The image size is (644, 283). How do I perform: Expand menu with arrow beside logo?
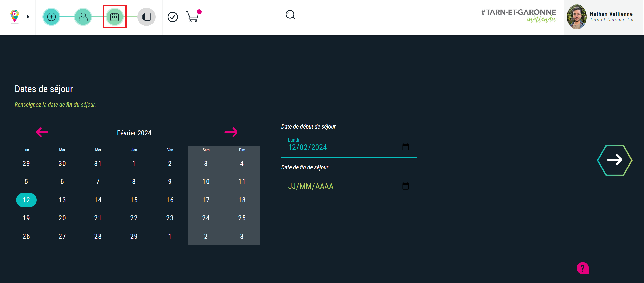pos(28,17)
